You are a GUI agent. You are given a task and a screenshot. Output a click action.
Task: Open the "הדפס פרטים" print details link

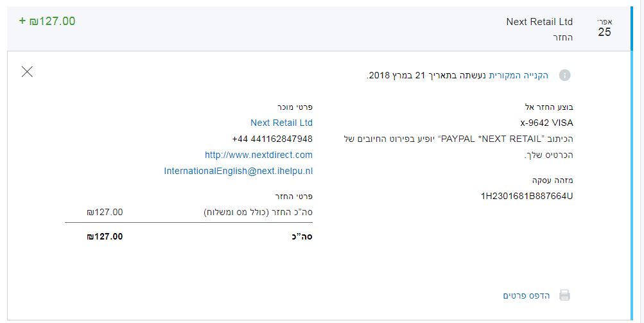click(x=526, y=295)
